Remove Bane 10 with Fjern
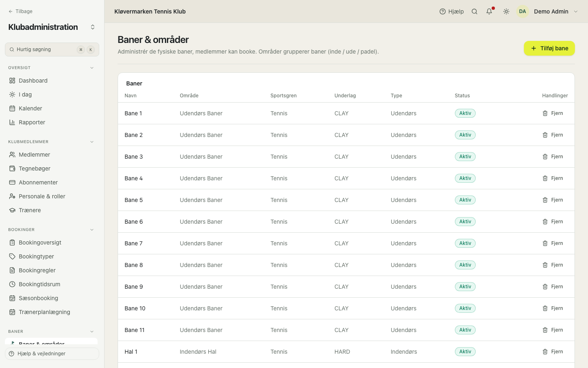Image resolution: width=588 pixels, height=368 pixels. coord(553,308)
